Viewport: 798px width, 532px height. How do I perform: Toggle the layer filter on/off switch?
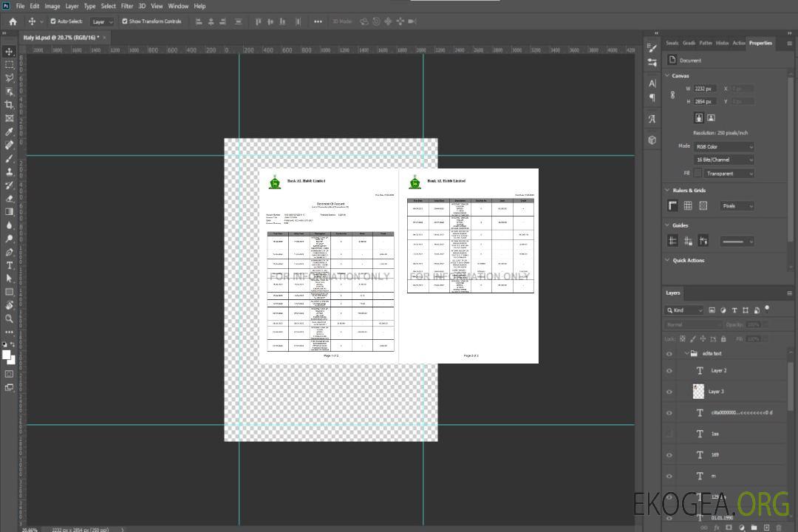tap(767, 309)
